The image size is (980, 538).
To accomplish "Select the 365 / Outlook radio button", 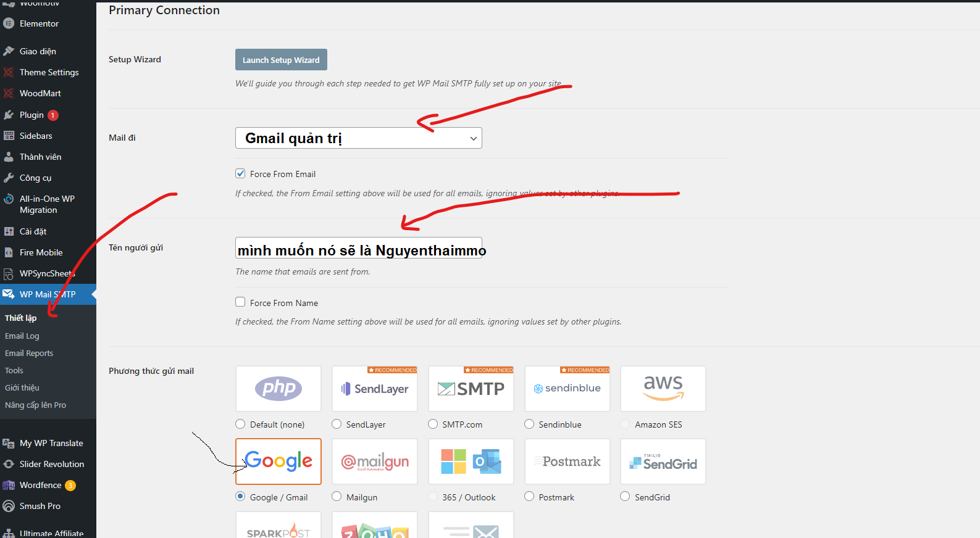I will pyautogui.click(x=433, y=496).
